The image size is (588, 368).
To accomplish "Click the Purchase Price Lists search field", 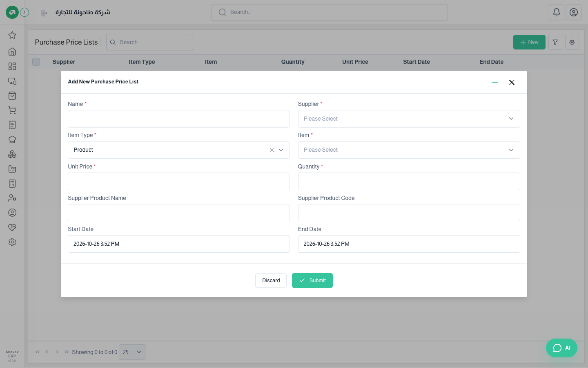I will [x=149, y=42].
